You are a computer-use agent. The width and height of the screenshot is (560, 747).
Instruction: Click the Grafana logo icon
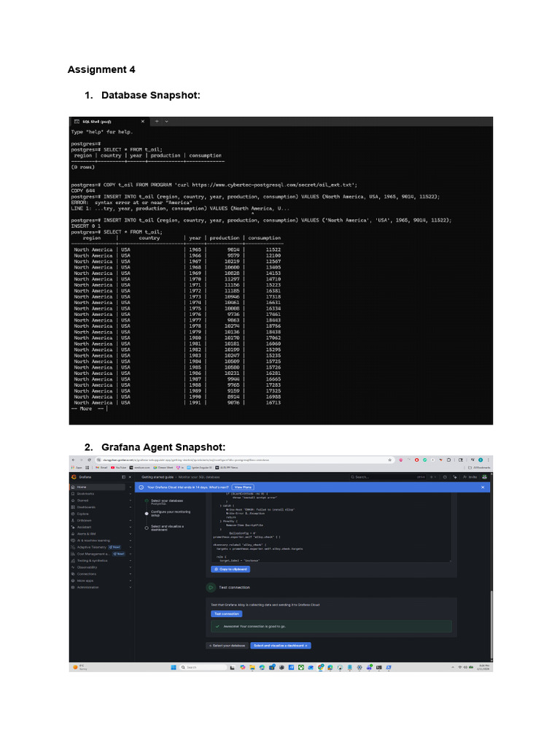click(74, 477)
